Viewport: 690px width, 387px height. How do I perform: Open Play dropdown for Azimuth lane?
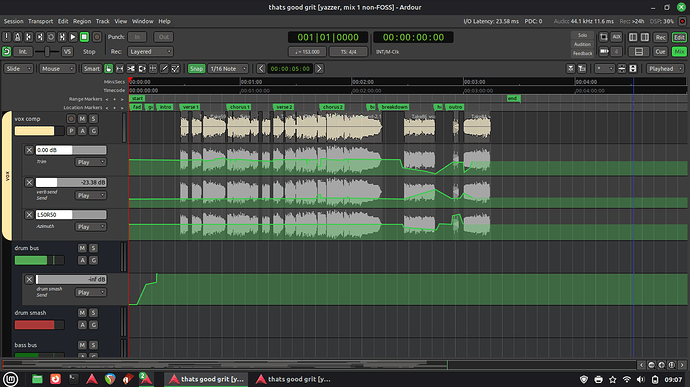(x=91, y=227)
